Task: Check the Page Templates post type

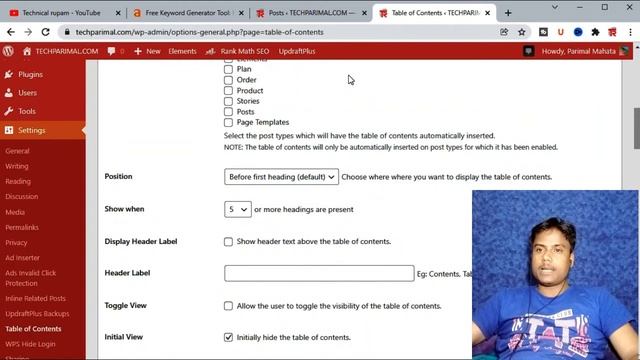Action: [x=228, y=122]
